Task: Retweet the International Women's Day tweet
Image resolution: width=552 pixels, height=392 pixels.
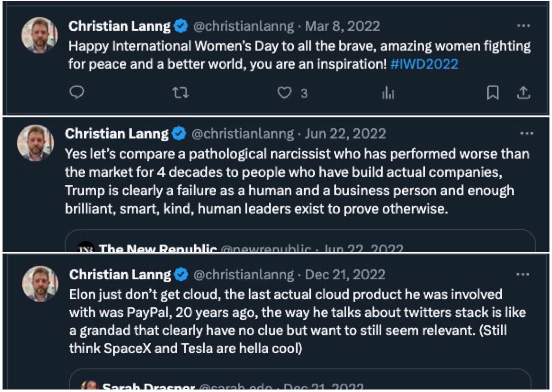Action: (x=180, y=93)
